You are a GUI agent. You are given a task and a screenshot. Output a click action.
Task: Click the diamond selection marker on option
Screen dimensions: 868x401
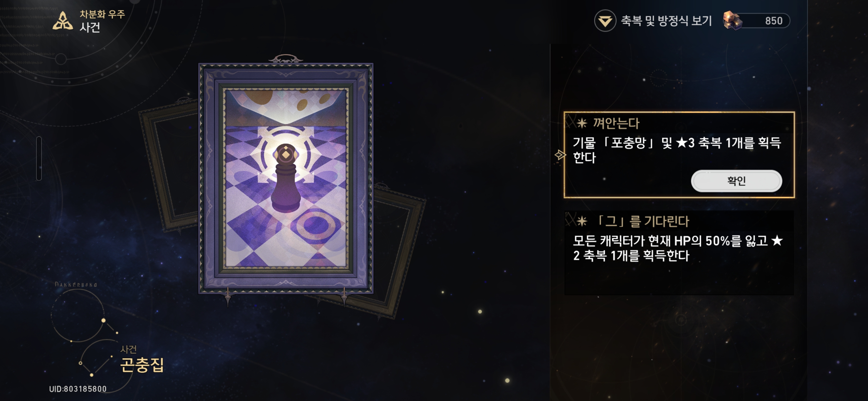[x=560, y=155]
